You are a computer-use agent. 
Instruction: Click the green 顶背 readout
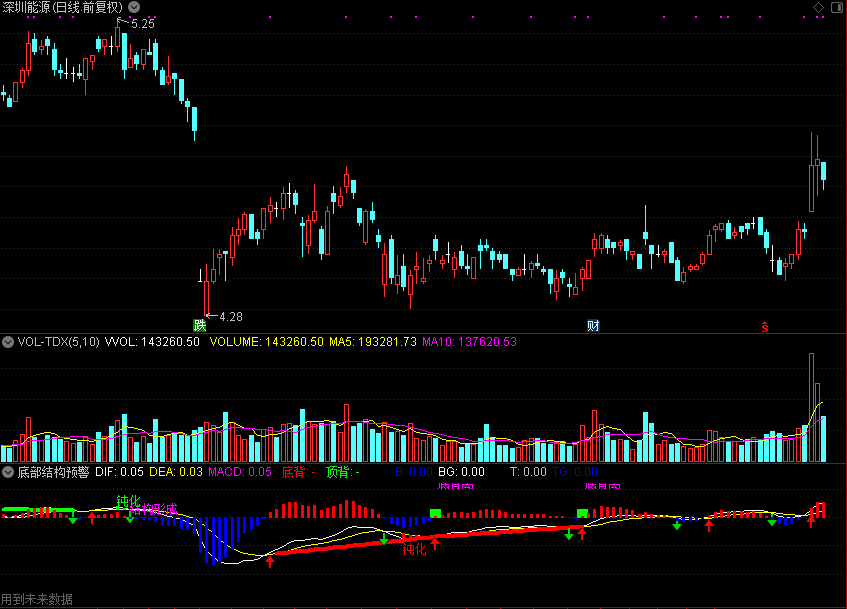(342, 472)
